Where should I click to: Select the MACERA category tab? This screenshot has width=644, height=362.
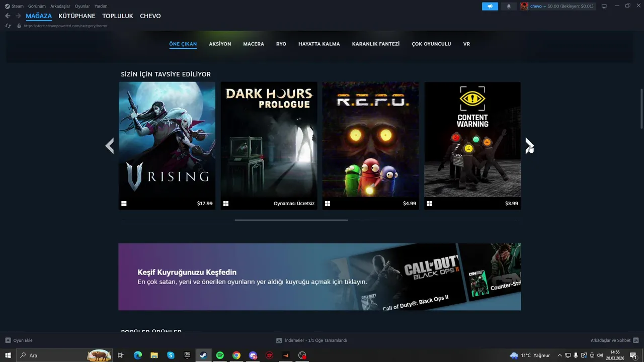[254, 44]
